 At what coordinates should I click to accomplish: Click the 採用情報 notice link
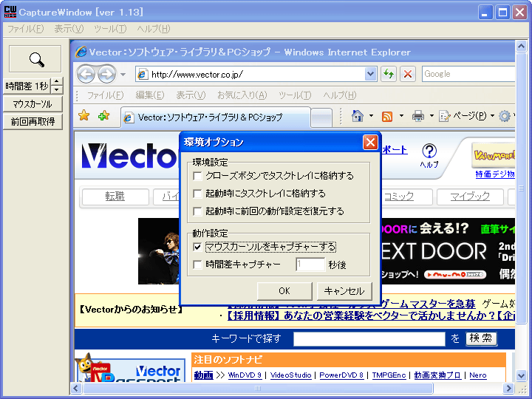click(370, 316)
